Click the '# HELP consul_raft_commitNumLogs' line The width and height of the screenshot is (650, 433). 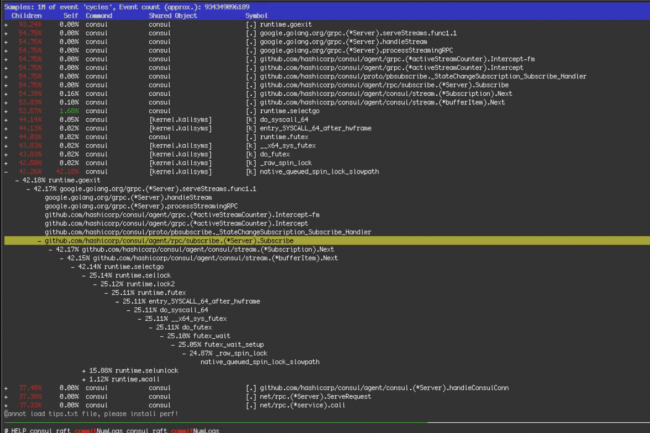pyautogui.click(x=111, y=430)
